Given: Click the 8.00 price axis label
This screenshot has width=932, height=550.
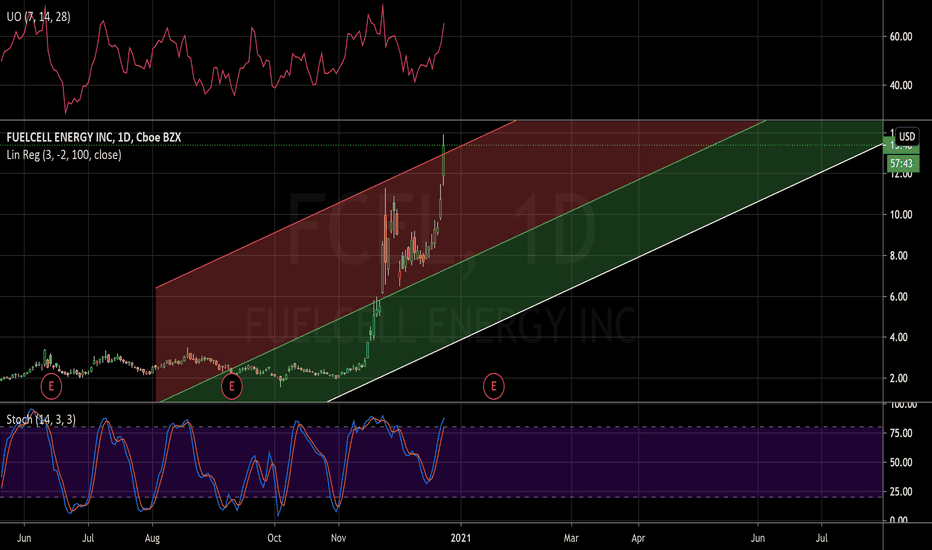Looking at the screenshot, I should point(899,256).
